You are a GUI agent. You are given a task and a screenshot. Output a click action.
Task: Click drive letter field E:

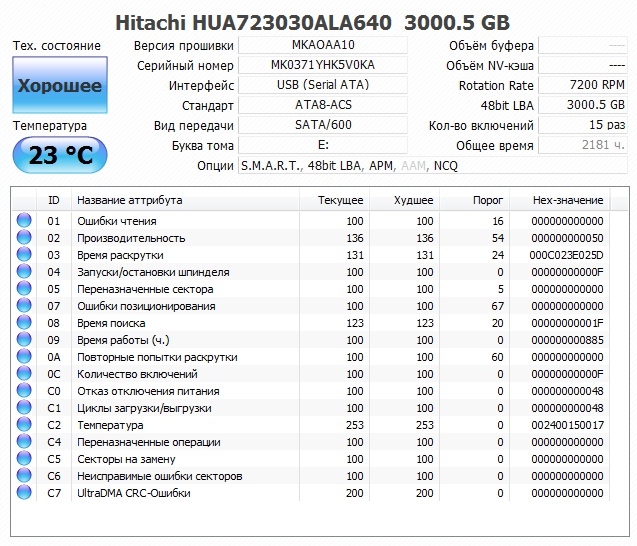coord(323,145)
